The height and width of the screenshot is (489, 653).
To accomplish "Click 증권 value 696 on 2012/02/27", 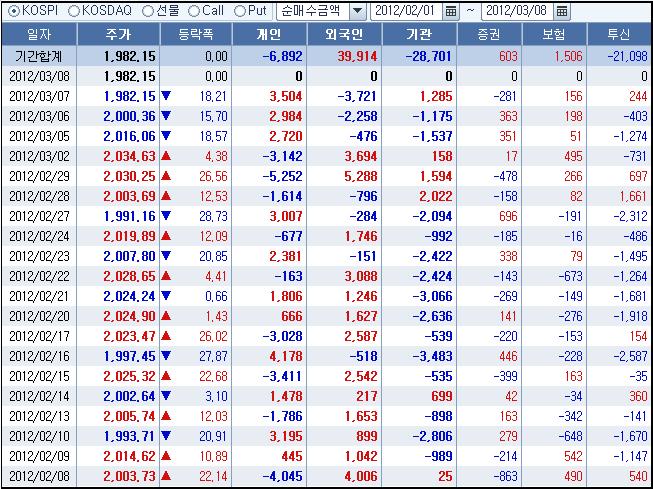I will pos(507,216).
